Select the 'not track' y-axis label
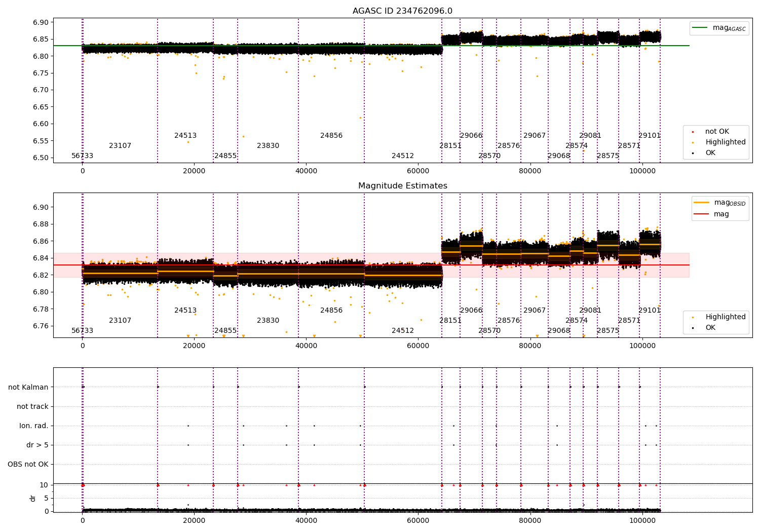Screen dimensions: 760x532 (32, 406)
